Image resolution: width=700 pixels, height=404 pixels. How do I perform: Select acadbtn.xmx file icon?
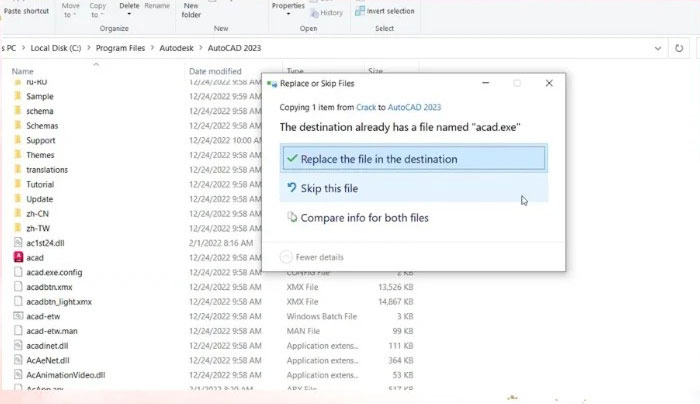click(x=18, y=287)
